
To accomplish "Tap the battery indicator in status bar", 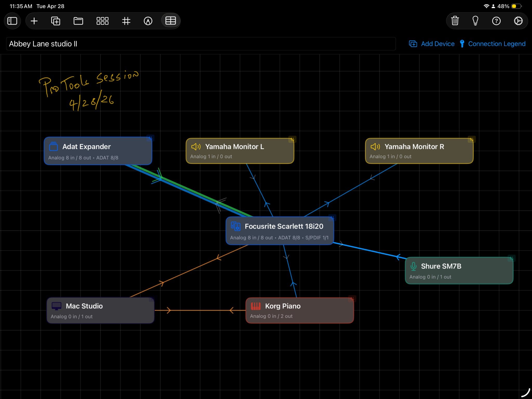I will tap(516, 6).
